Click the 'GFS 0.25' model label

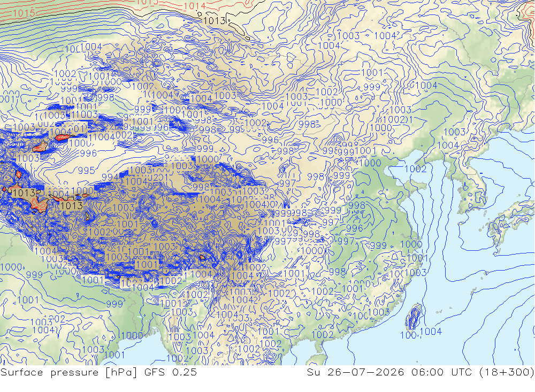[171, 372]
